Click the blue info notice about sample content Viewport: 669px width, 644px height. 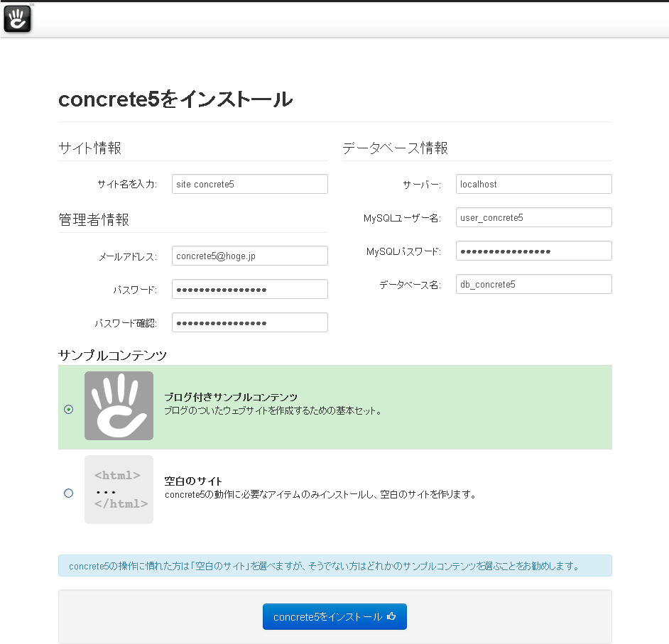pyautogui.click(x=334, y=566)
